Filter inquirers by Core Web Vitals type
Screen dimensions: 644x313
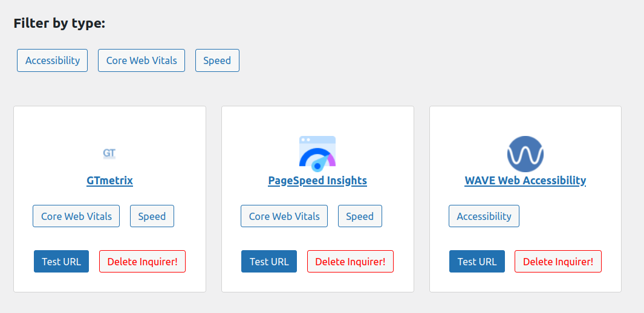(x=141, y=60)
